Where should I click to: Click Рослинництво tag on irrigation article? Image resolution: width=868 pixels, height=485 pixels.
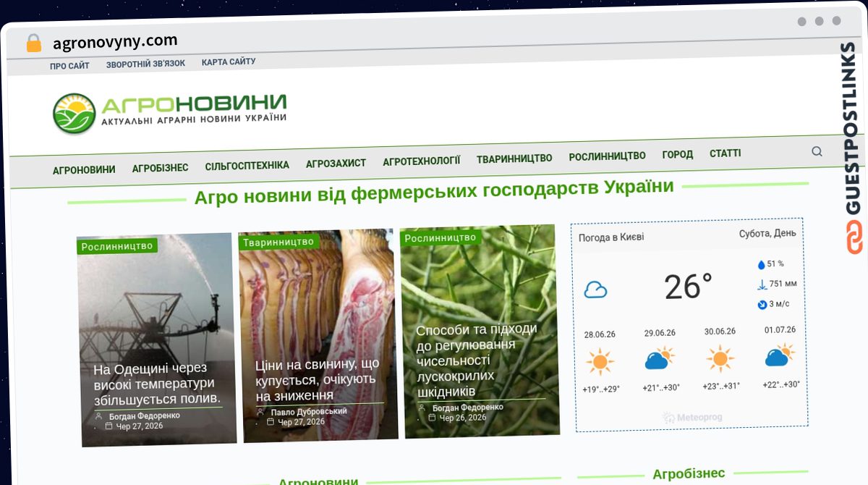point(117,246)
